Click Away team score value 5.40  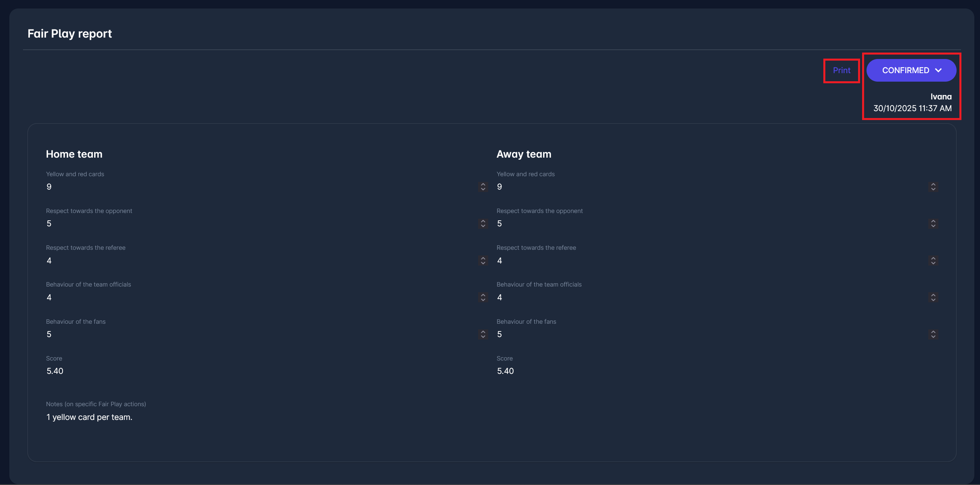(x=506, y=371)
